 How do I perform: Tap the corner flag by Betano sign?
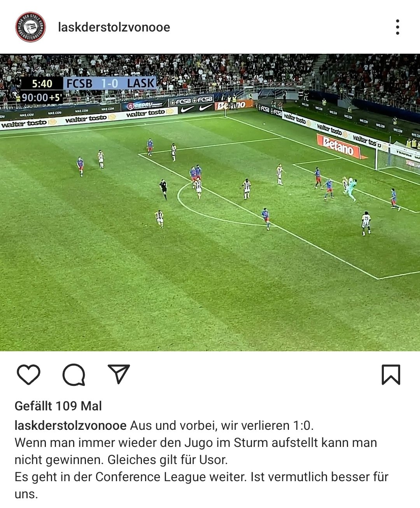225,112
